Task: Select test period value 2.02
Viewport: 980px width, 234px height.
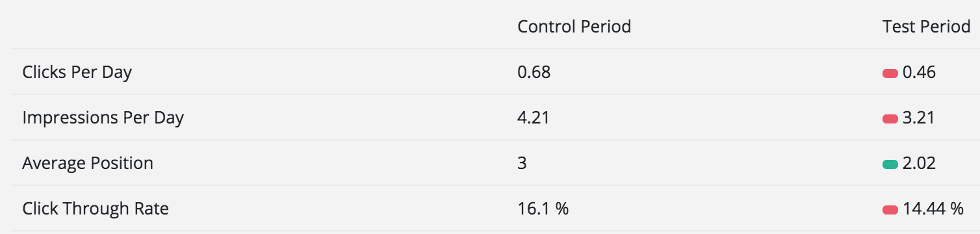Action: click(x=919, y=163)
